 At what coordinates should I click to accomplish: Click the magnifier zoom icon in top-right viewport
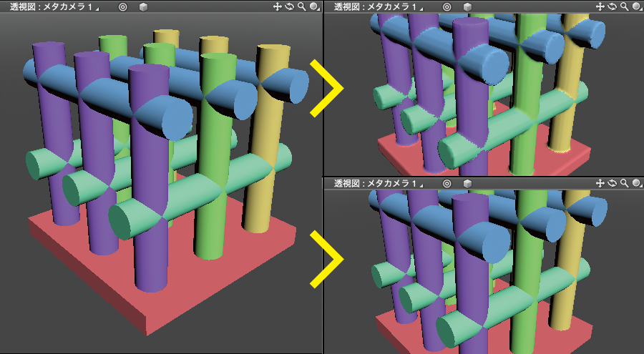point(625,6)
